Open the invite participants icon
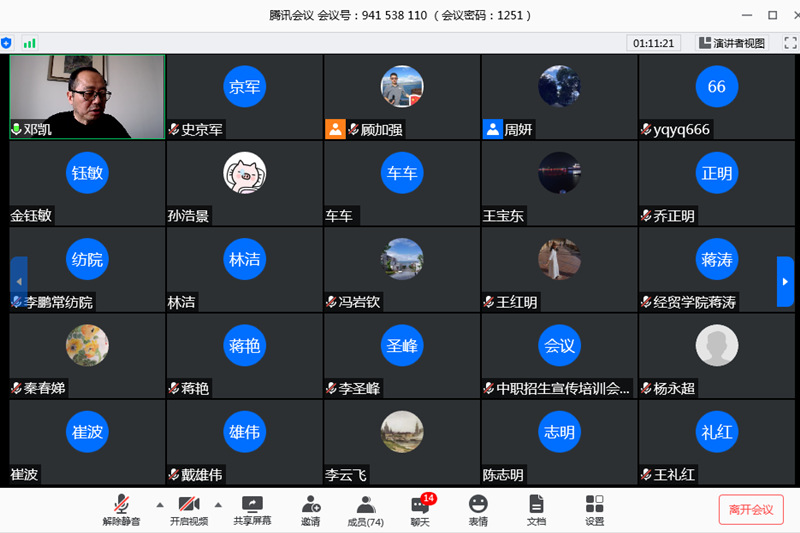 311,504
